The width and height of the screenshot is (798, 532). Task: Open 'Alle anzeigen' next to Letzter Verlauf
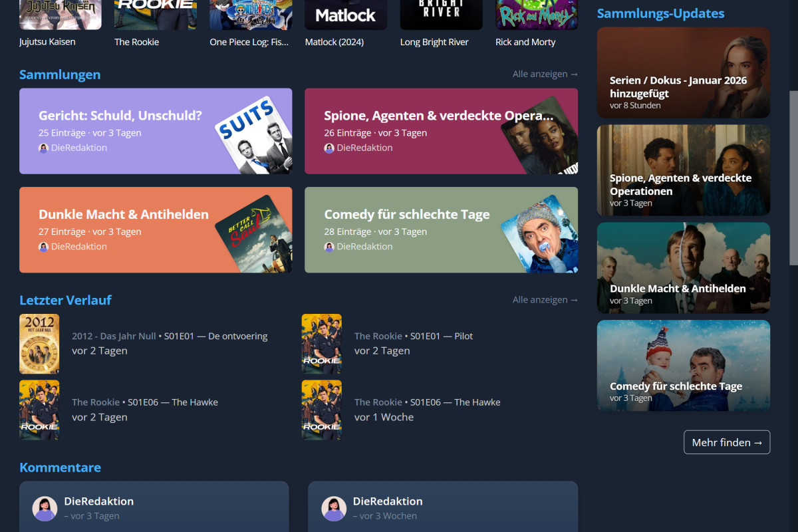point(545,299)
